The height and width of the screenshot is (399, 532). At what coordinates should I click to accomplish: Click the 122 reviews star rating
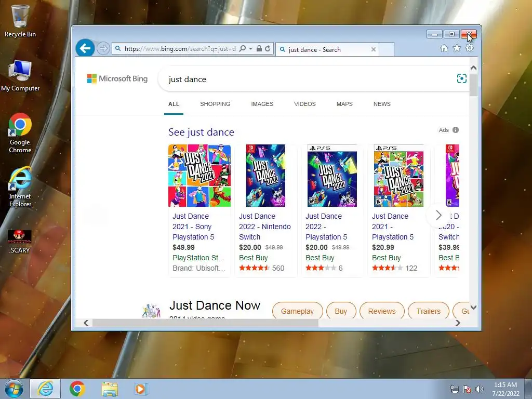tap(394, 268)
